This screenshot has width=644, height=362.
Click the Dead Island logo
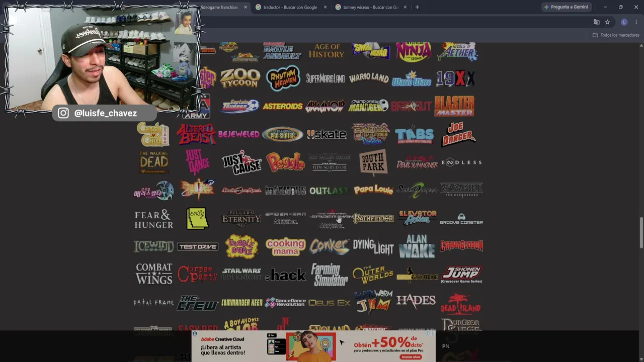tap(460, 304)
